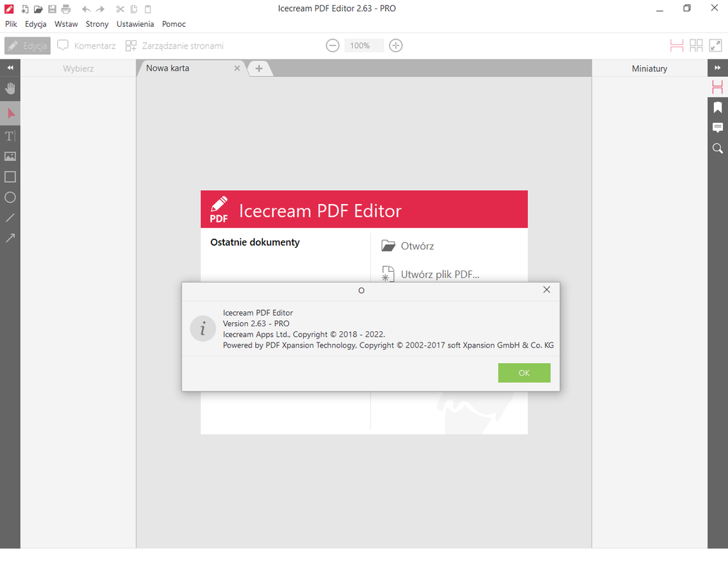Select the arrow selection tool
This screenshot has width=728, height=565.
coord(10,113)
